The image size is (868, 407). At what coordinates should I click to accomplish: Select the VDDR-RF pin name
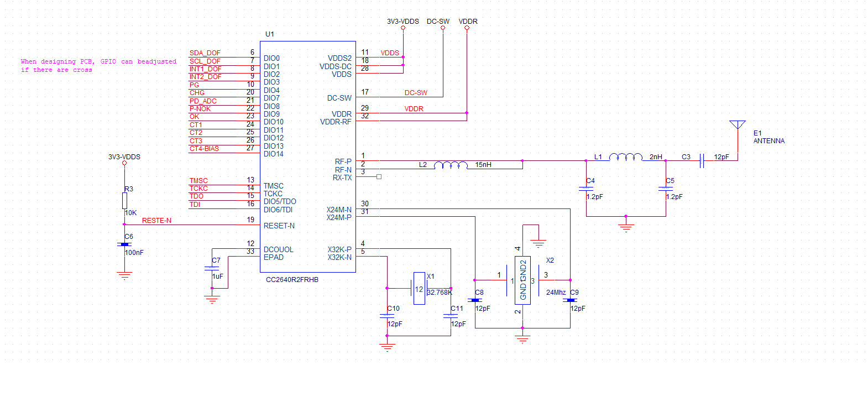336,122
